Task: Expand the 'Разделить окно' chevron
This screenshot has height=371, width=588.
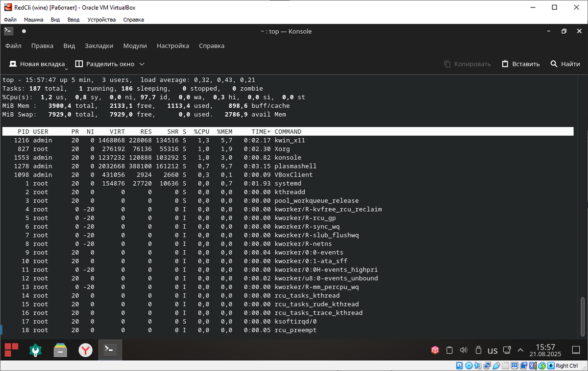Action: 142,64
